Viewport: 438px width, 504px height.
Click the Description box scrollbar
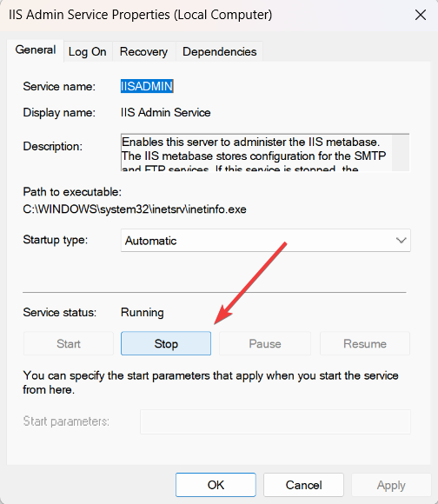pyautogui.click(x=401, y=152)
